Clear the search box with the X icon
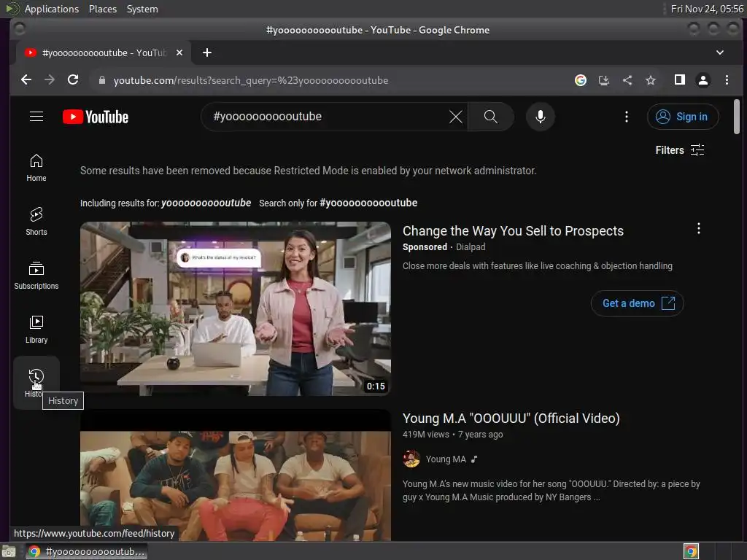The image size is (747, 560). click(x=455, y=117)
